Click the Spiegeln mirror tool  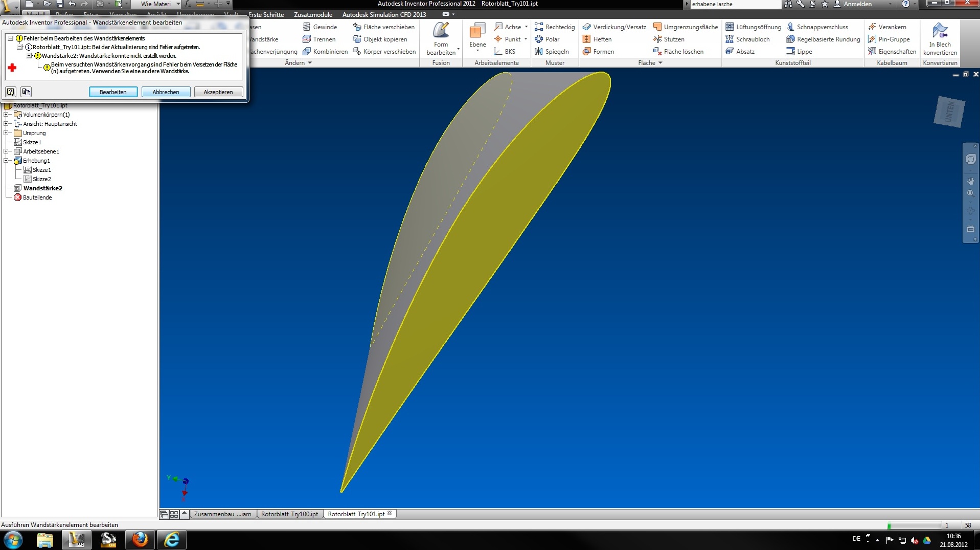(552, 51)
